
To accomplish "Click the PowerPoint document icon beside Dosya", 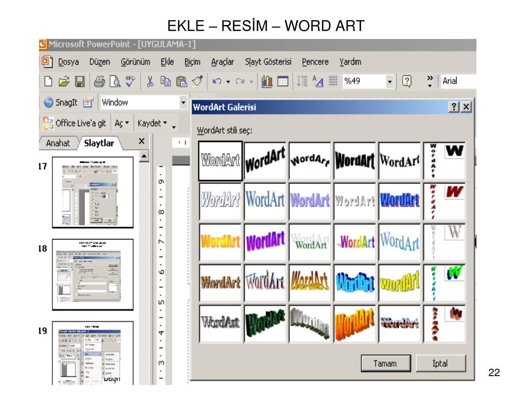I will 47,62.
